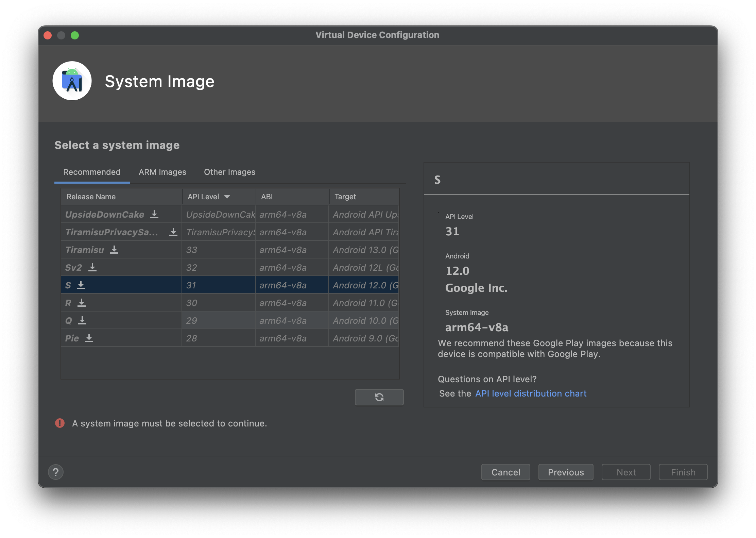Download the TiramisuPrivacySandbox system image
Viewport: 756px width, 538px height.
pyautogui.click(x=173, y=232)
